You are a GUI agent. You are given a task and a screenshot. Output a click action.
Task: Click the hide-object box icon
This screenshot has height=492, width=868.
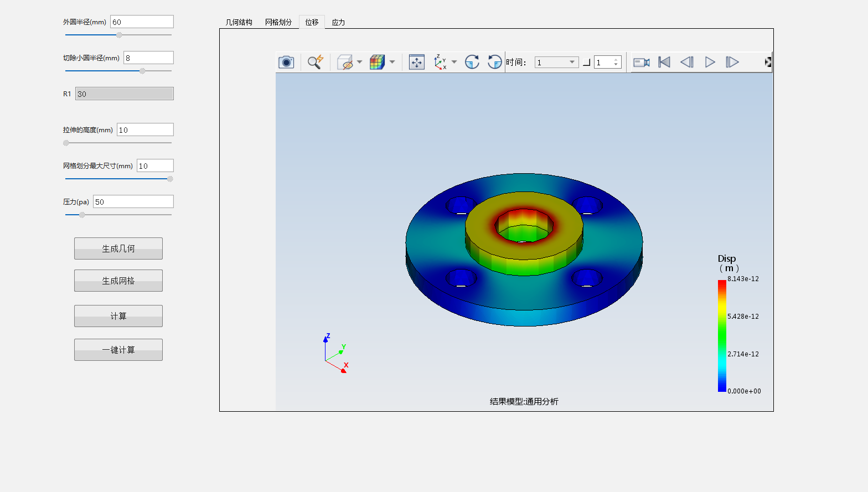coord(345,62)
